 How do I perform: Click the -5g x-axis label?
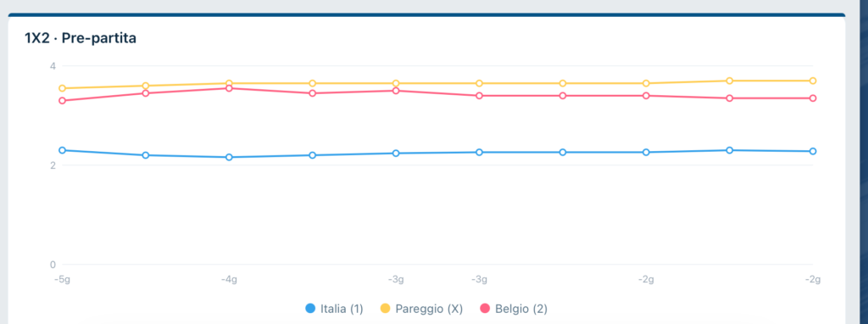[62, 280]
